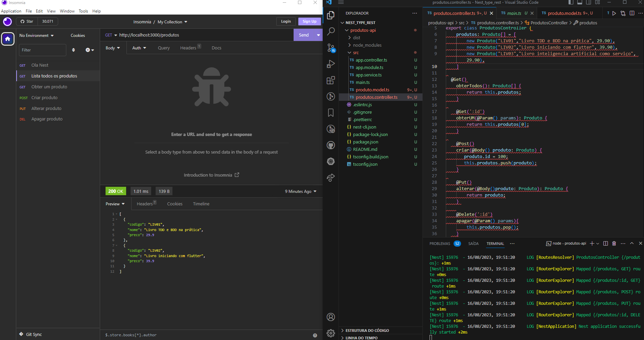Open Docs tab in Insomnia
Screen dimensions: 644x340
click(216, 48)
